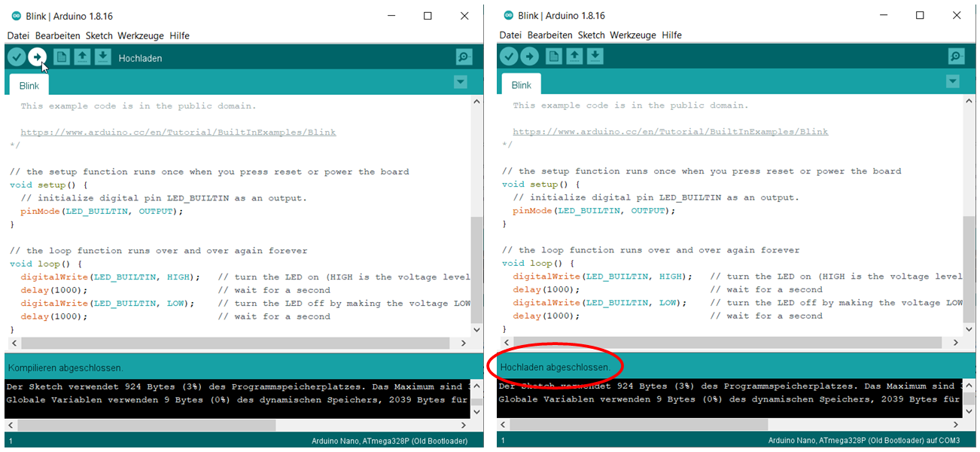Save the sketch using left window toolbar
Image resolution: width=980 pixels, height=452 pixels.
tap(102, 56)
